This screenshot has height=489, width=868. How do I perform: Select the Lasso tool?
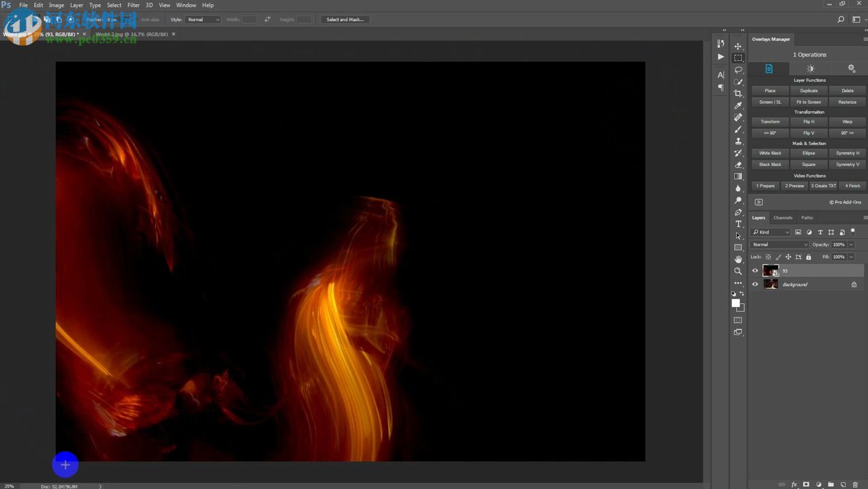[x=738, y=70]
